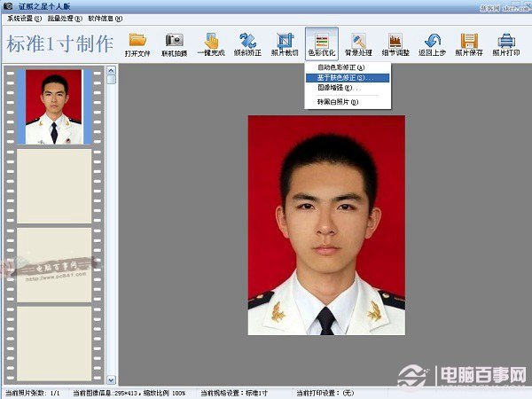Click the main portrait photo preview
Viewport: 532px width, 399px height.
(326, 225)
